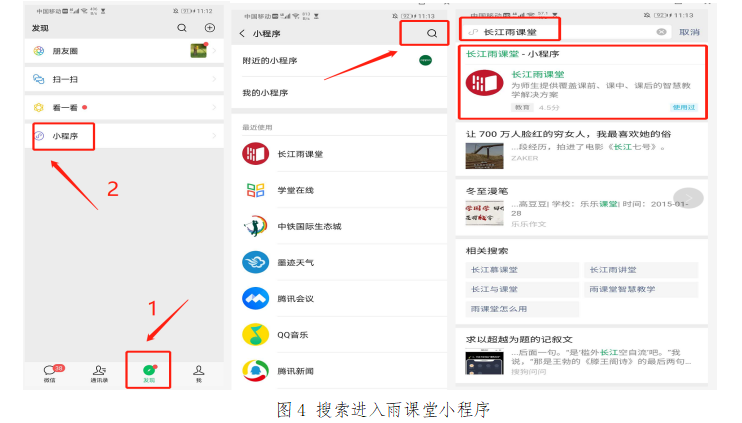Open 附近的小程序 row
The width and height of the screenshot is (742, 423).
point(339,61)
